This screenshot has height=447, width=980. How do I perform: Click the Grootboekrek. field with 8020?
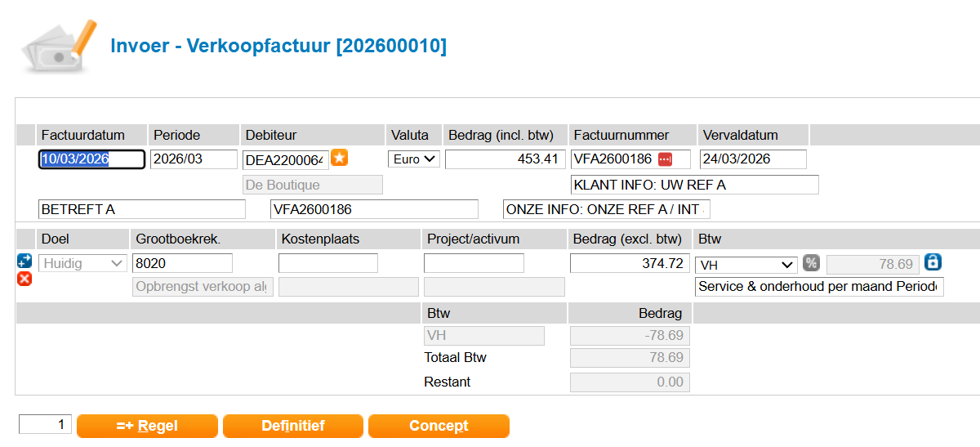[x=183, y=263]
